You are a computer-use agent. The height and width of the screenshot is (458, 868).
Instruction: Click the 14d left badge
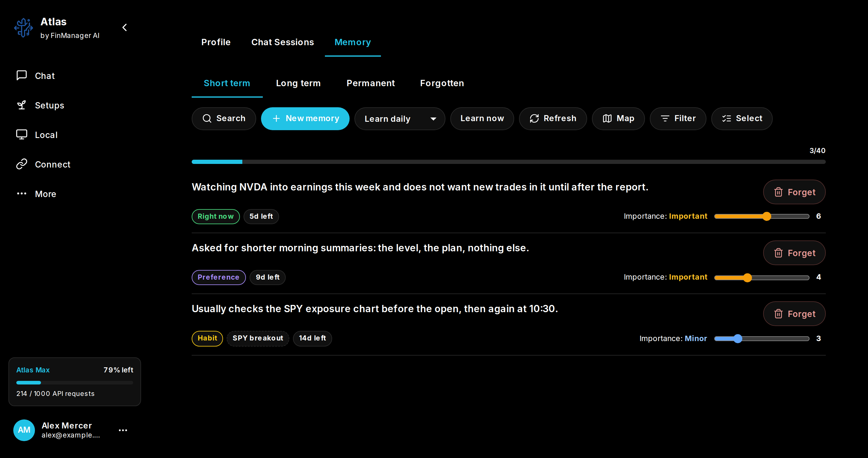point(312,338)
